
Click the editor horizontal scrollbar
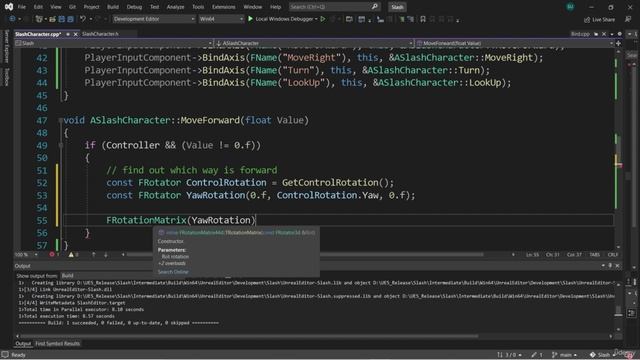pos(305,255)
